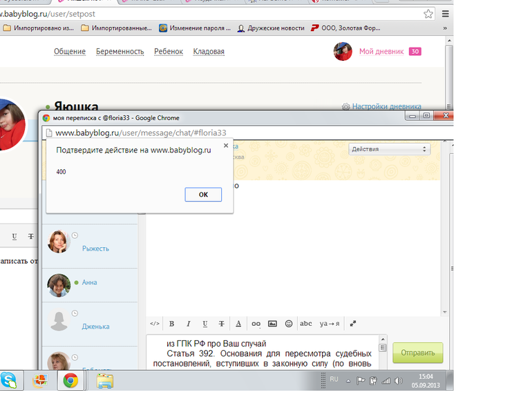Screen dimensions: 532x399
Task: Toggle strikethrough formatting in message editor
Action: tap(221, 323)
